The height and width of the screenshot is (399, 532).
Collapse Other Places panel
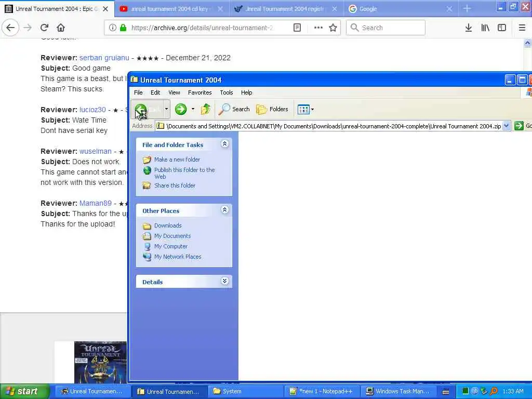point(224,210)
